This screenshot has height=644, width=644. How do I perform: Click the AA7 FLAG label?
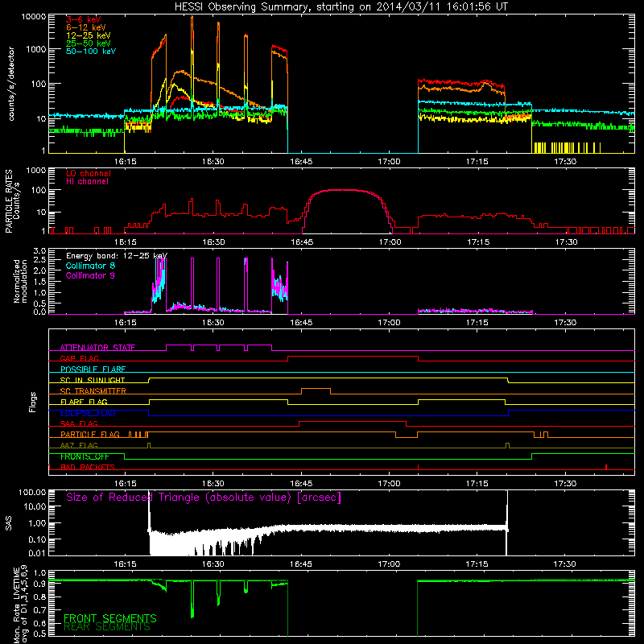tap(79, 445)
